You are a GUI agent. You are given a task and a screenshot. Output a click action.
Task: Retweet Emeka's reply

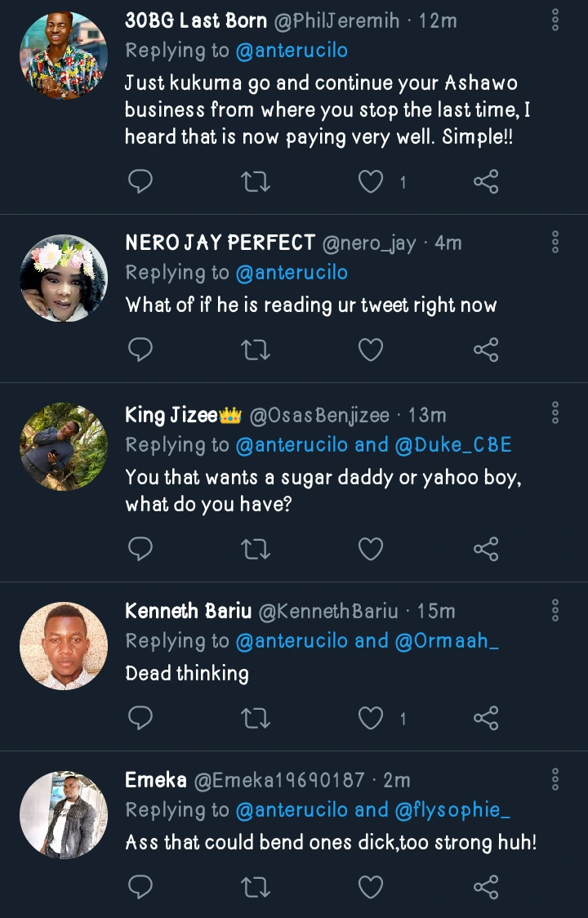(256, 887)
